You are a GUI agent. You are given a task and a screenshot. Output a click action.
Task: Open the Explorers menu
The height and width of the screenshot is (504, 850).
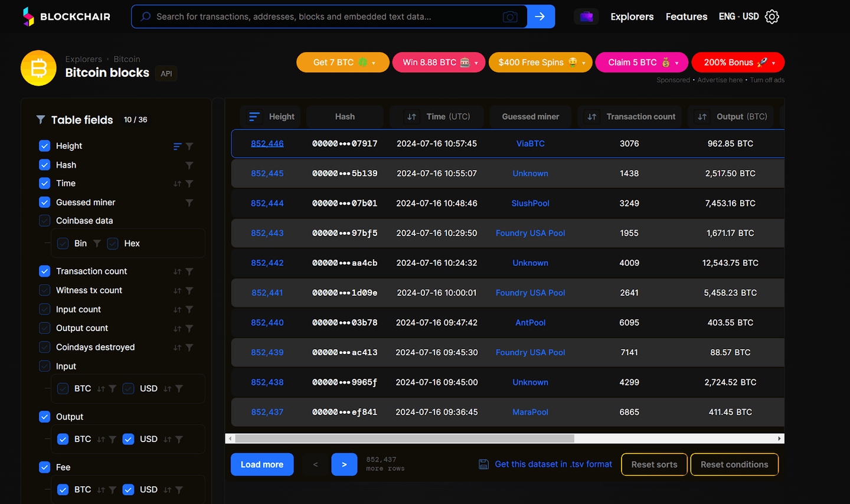pos(632,17)
